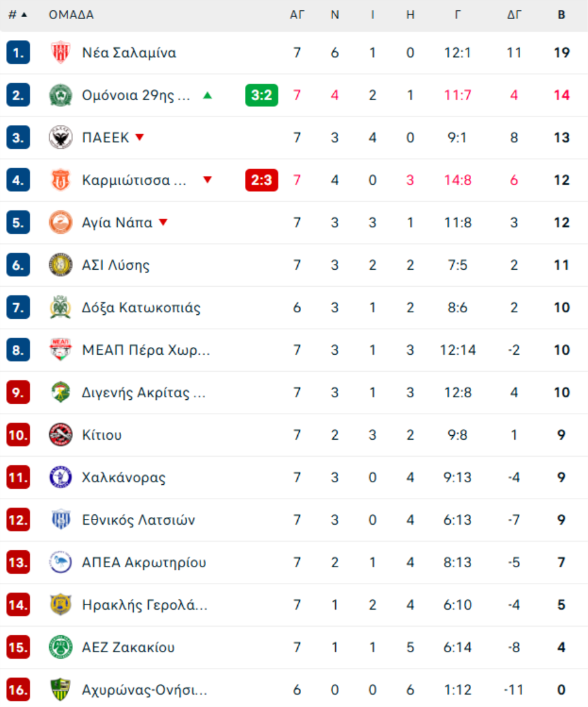Sort by the ΔΓ goal difference header
The width and height of the screenshot is (588, 707).
click(x=514, y=15)
